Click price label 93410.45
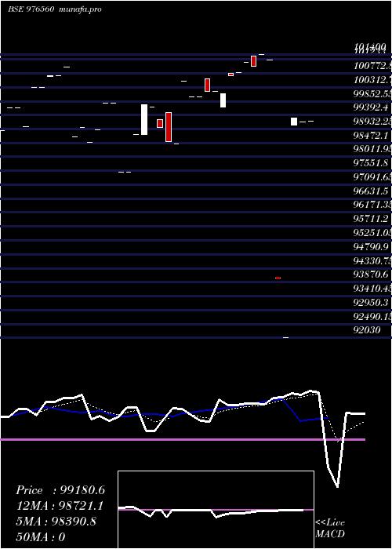Viewport: 392px width, 549px height. click(372, 289)
